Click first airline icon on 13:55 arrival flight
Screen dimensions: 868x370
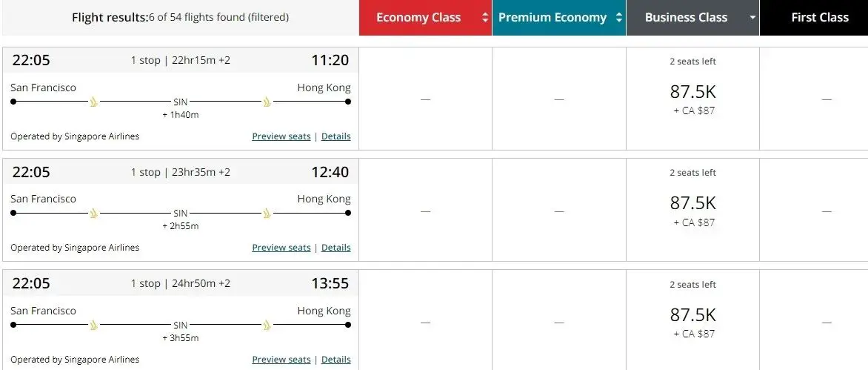click(x=94, y=326)
